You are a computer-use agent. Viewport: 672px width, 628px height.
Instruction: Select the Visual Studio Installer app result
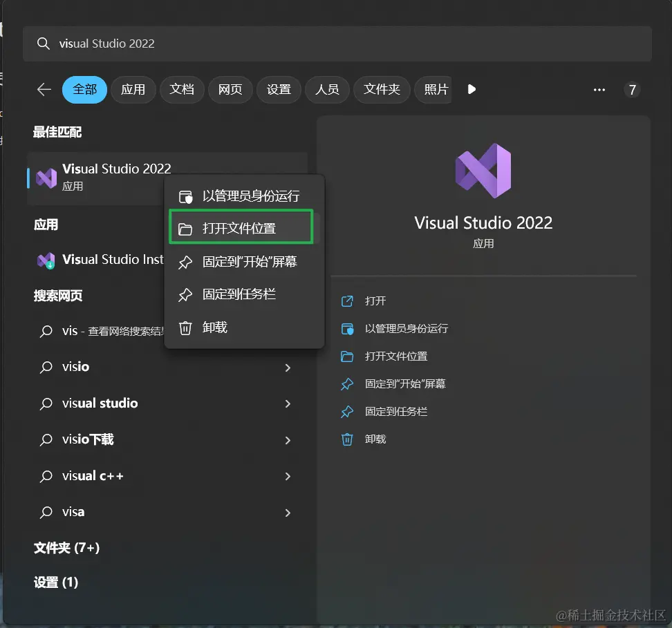click(x=100, y=260)
